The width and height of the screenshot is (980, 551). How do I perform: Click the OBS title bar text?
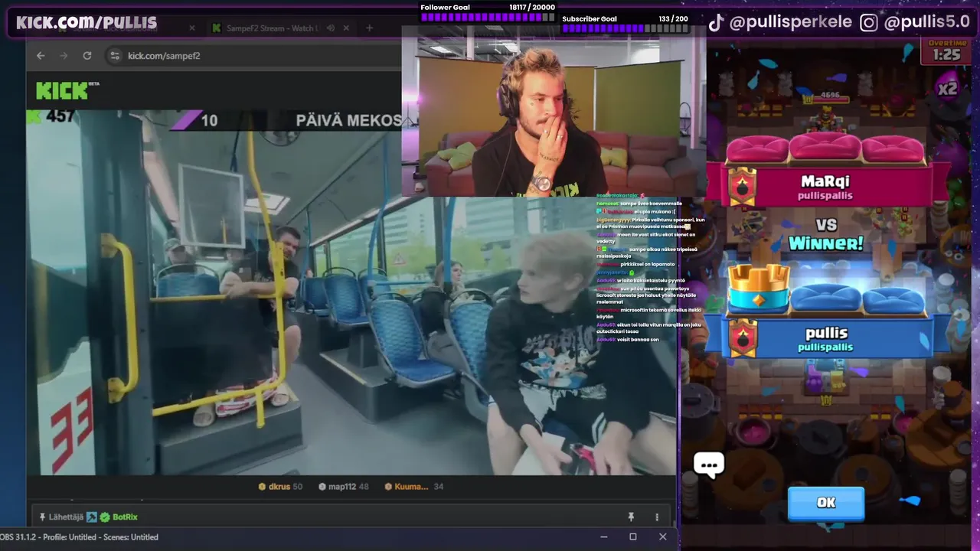tap(80, 537)
